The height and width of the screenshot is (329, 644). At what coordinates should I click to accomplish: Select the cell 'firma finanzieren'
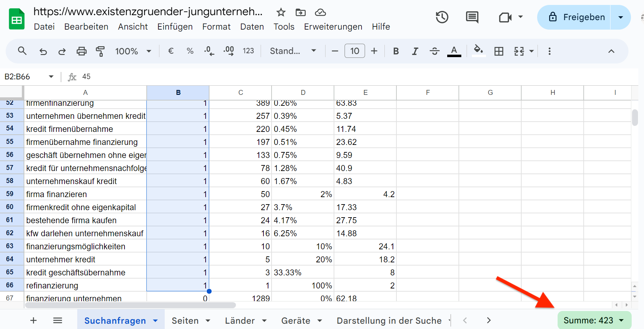[85, 194]
